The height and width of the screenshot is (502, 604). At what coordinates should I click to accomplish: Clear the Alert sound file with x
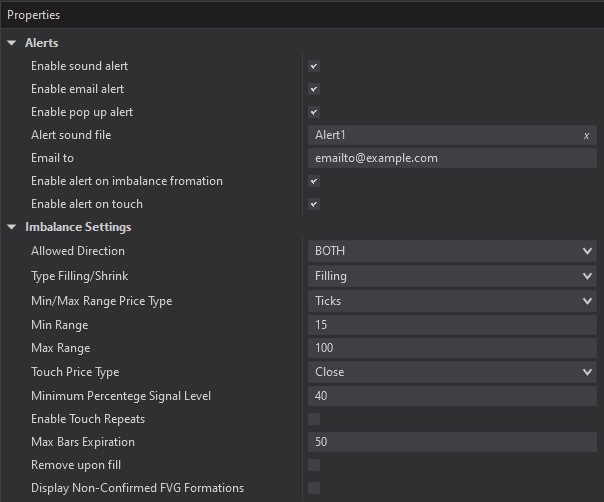click(x=586, y=136)
